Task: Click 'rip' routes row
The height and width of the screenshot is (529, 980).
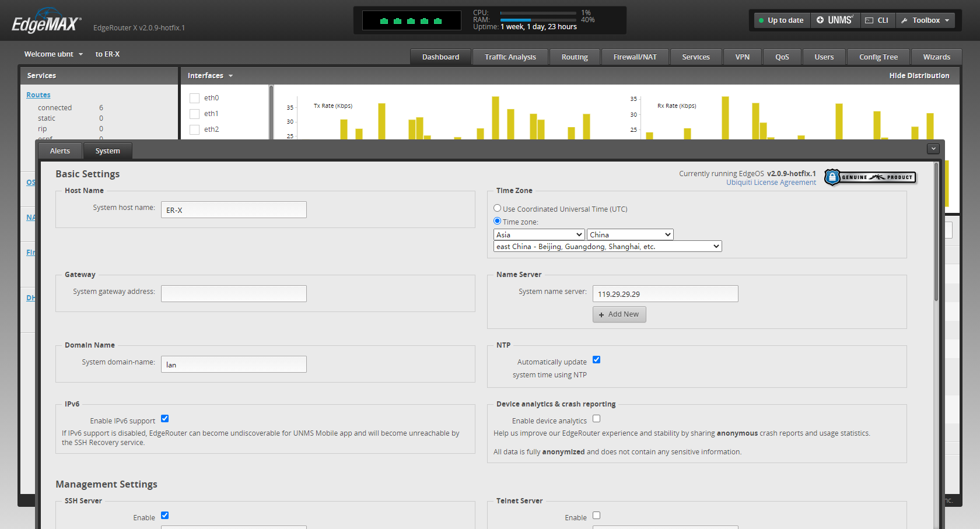Action: [70, 129]
